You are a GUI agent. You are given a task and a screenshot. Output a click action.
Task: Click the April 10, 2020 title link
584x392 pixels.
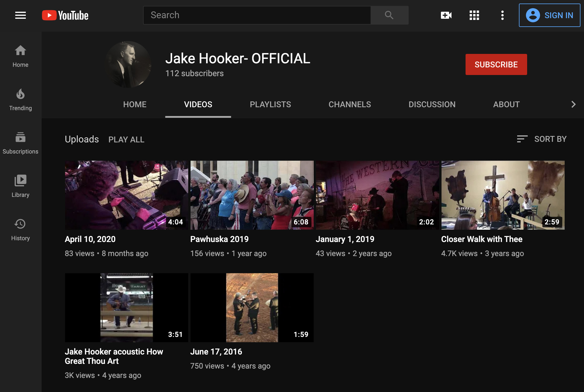point(90,239)
